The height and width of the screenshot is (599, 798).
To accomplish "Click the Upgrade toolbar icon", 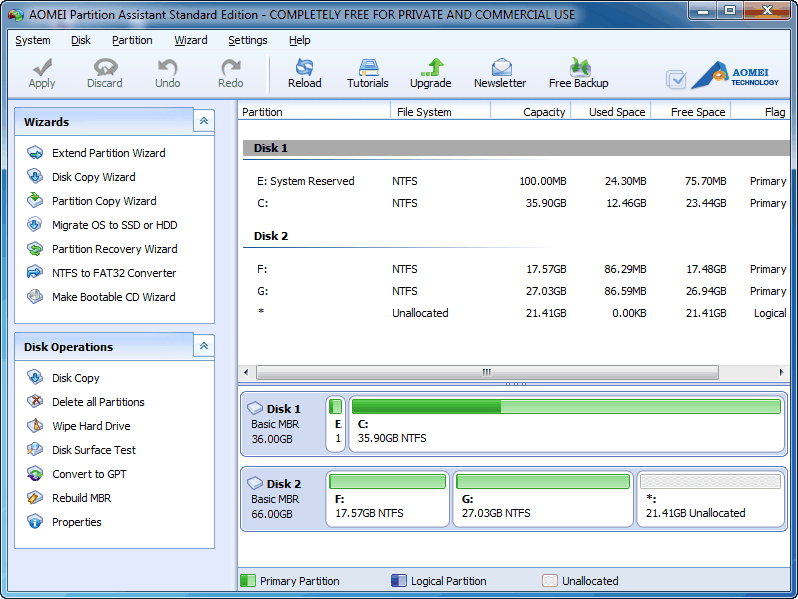I will (x=431, y=66).
